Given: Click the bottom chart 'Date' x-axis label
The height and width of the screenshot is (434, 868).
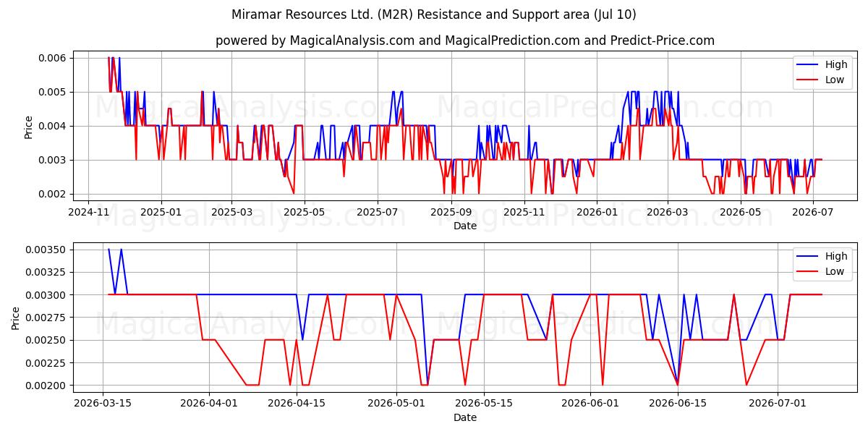Looking at the screenshot, I should 465,417.
